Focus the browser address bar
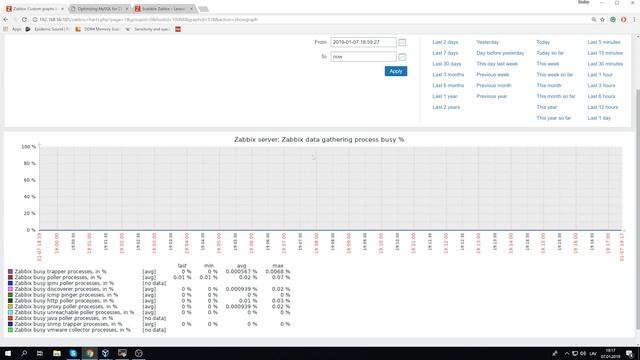640x360 pixels. tap(310, 19)
